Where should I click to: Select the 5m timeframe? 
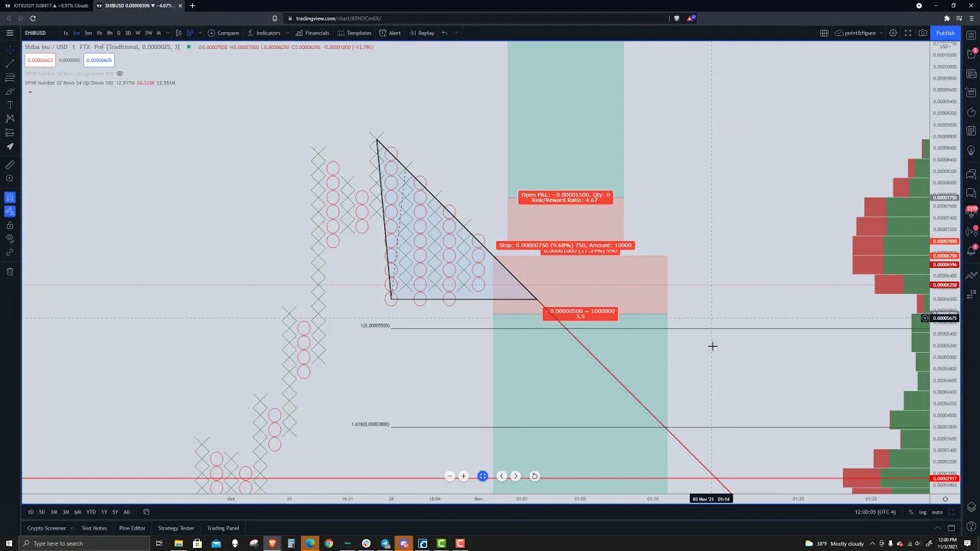pos(88,33)
